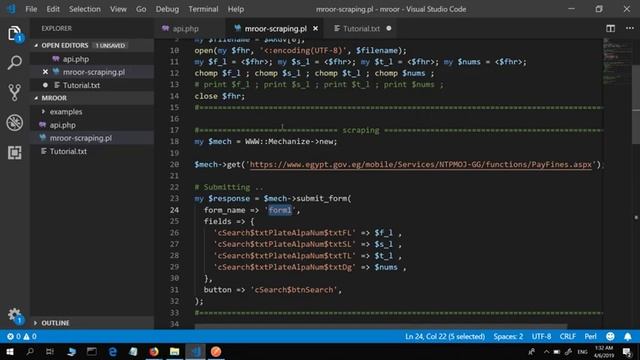Click the taskbar app icon right of Task View
640x360 pixels.
(71, 351)
